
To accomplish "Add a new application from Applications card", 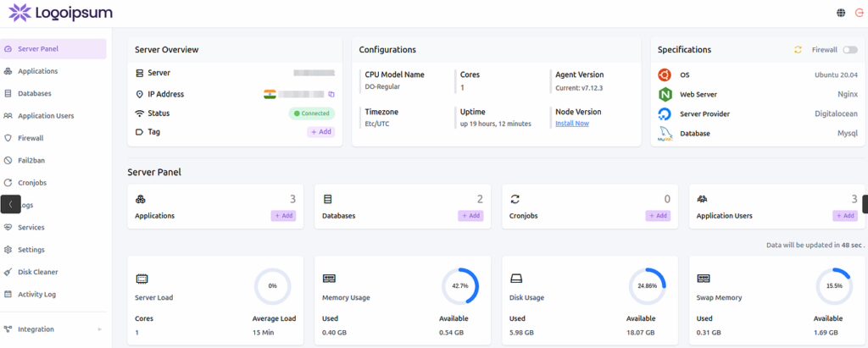I will [283, 216].
